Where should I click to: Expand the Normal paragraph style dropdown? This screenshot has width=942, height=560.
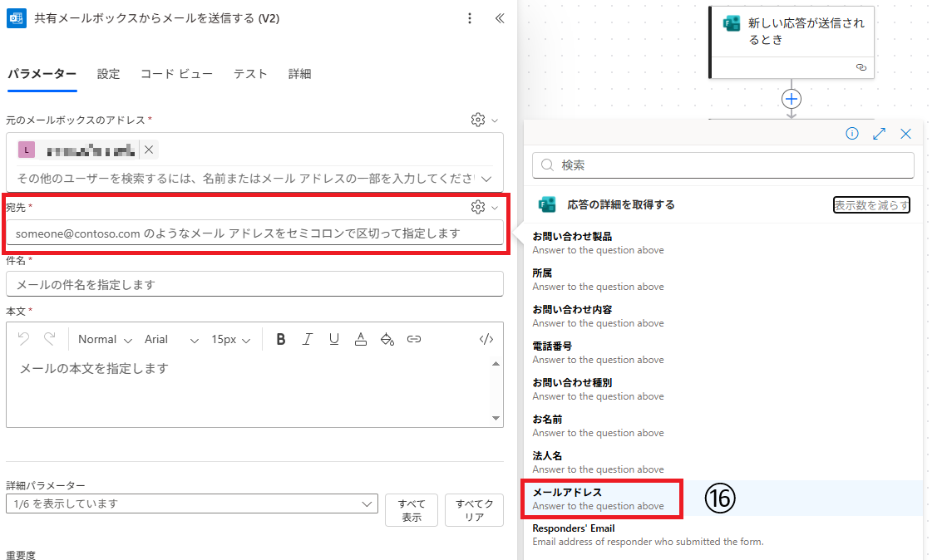coord(105,339)
